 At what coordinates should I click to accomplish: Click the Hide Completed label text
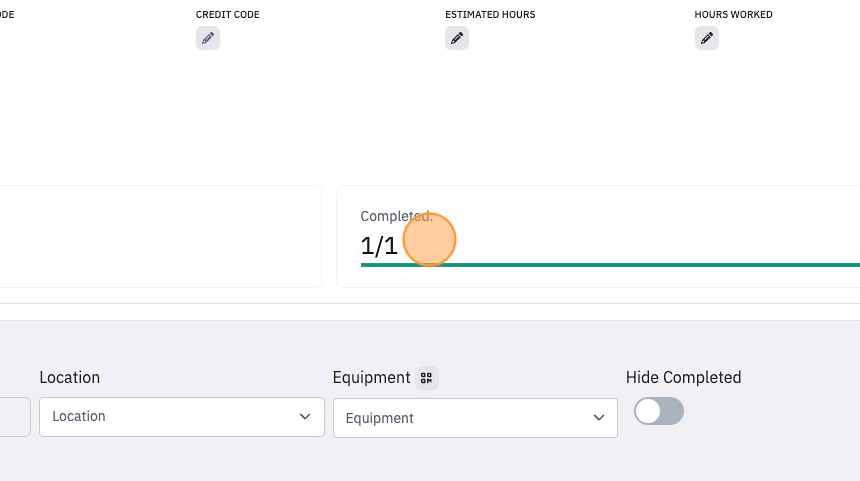pyautogui.click(x=683, y=377)
